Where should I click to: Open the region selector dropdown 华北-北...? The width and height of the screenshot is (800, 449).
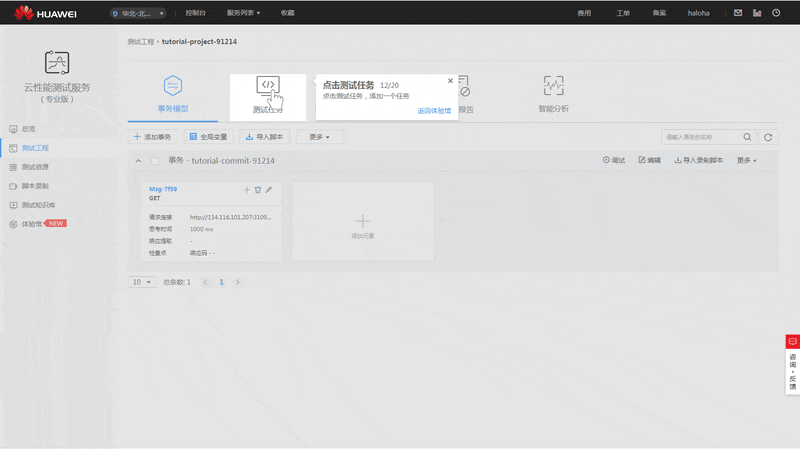[138, 13]
